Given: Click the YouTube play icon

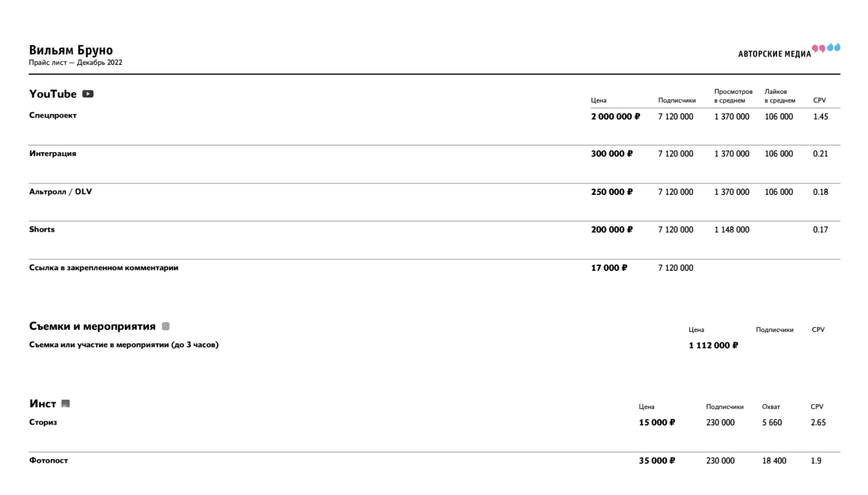Looking at the screenshot, I should pyautogui.click(x=88, y=94).
